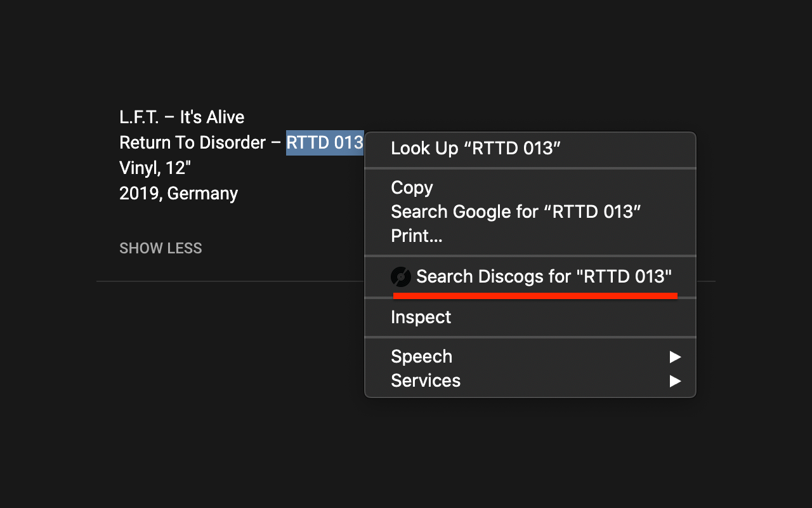
Task: Open the Speech submenu label
Action: tap(421, 357)
